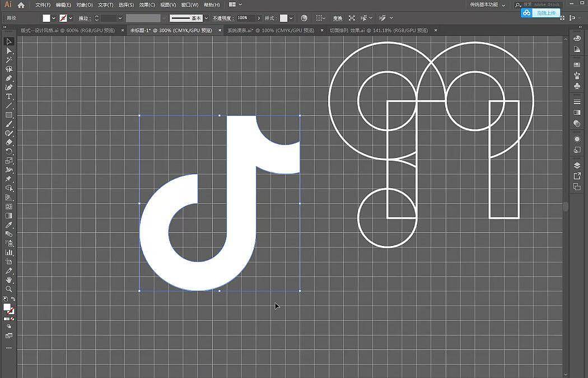Select the Rotate tool
Viewport: 588px width, 378px height.
coord(9,152)
